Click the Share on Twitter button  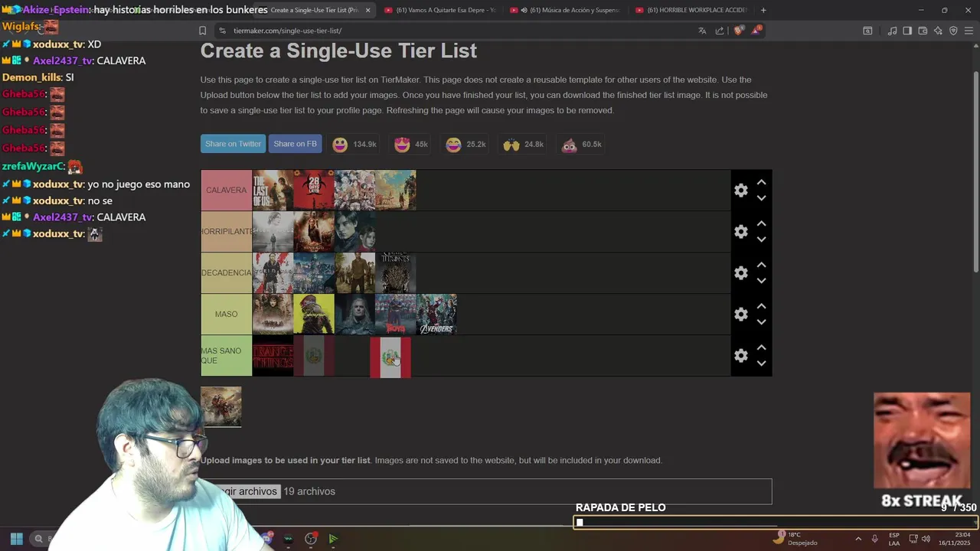(x=233, y=144)
